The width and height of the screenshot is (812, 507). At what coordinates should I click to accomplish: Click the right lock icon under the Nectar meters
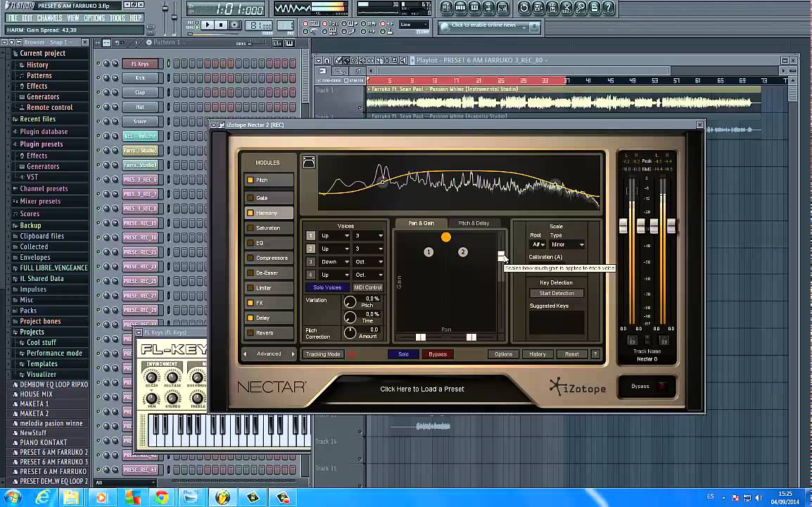(664, 340)
